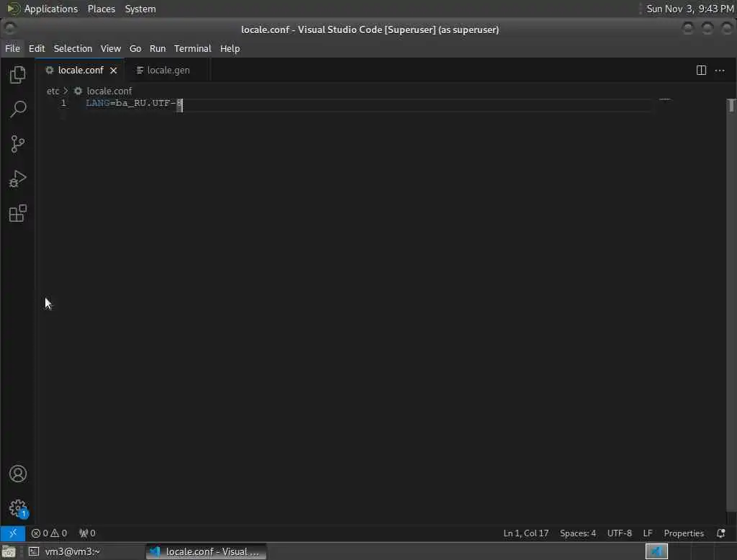Screen dimensions: 737x560
Task: Change end of line sequence LF
Action: pyautogui.click(x=648, y=533)
